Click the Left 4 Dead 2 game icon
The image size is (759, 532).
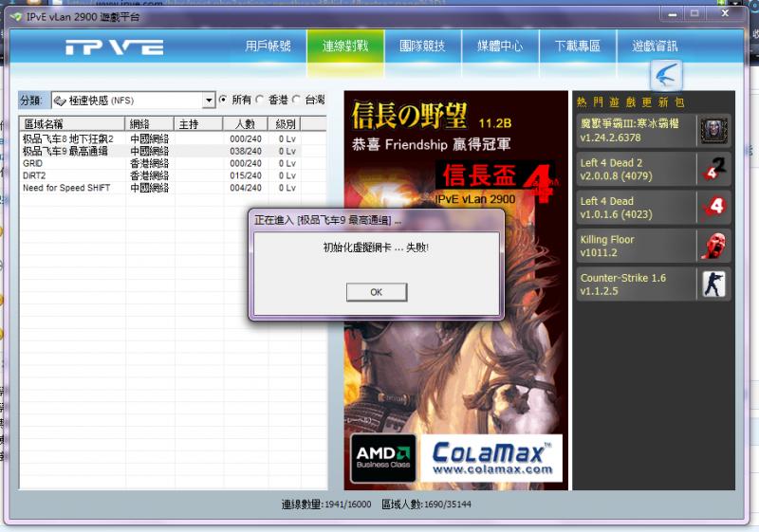714,168
